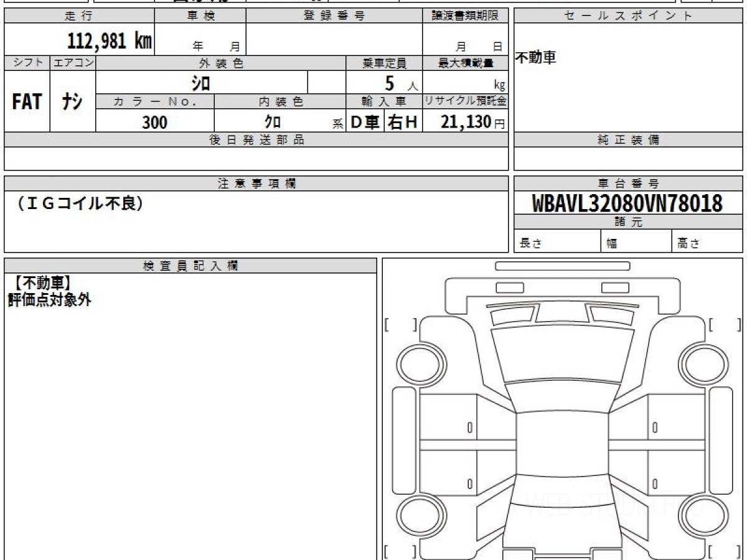The height and width of the screenshot is (560, 747).
Task: Select the 長さ dimension cell
Action: pyautogui.click(x=557, y=241)
